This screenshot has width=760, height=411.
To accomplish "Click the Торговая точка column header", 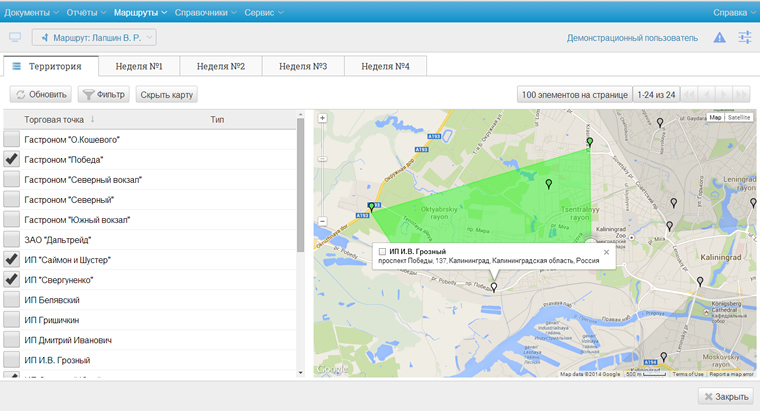I will [54, 119].
